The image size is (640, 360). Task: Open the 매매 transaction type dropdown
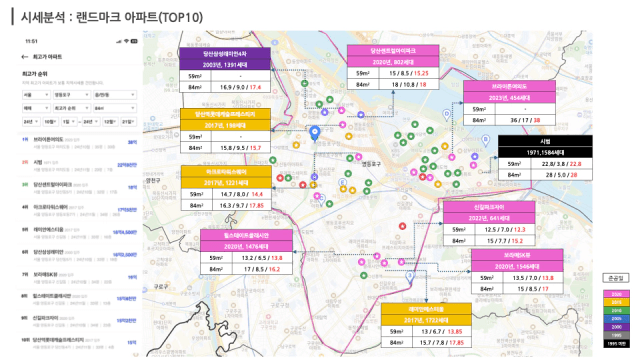point(36,108)
